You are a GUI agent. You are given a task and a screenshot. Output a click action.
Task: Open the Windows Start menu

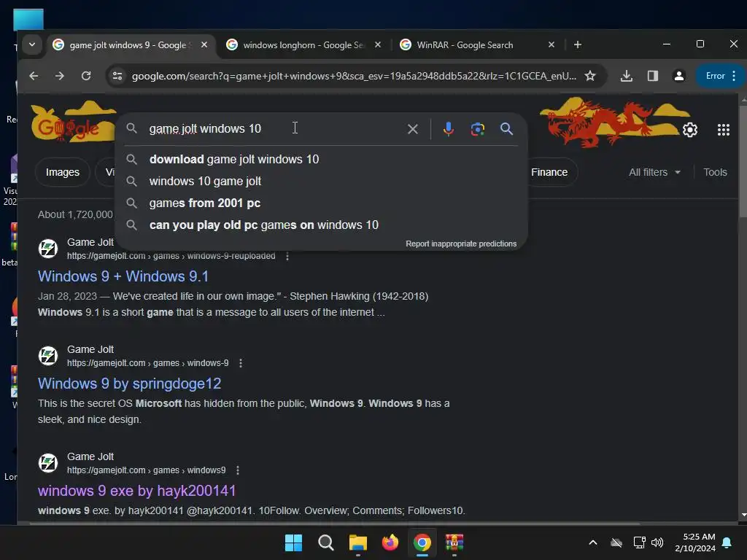pyautogui.click(x=293, y=542)
